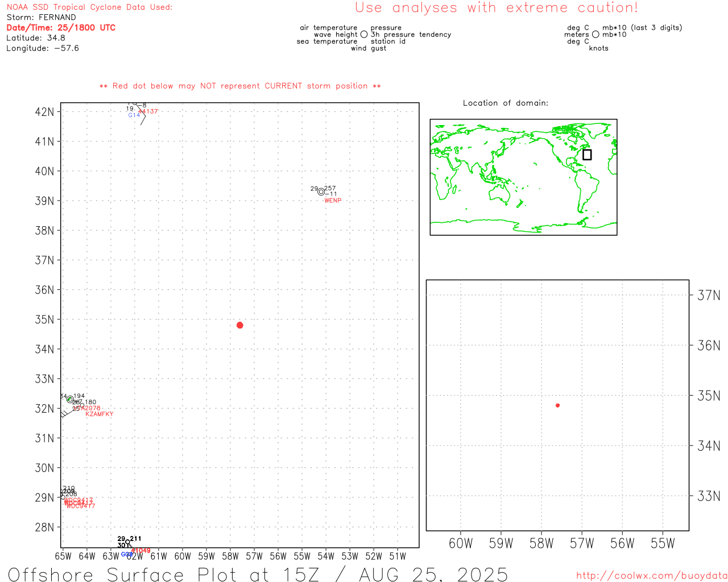Select the 44137 buoy id label
This screenshot has width=728, height=582.
[148, 111]
